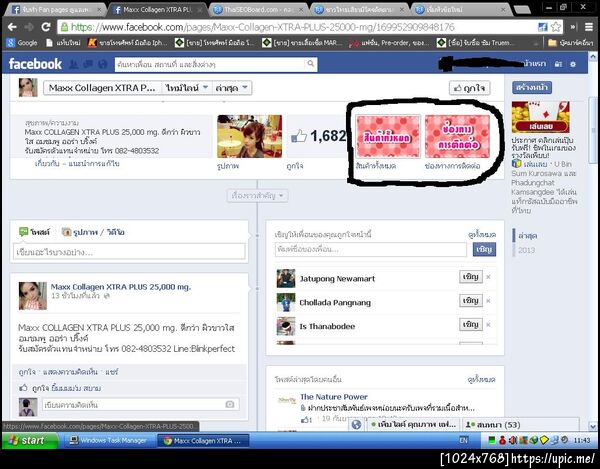Select the ล่าสุด timeline marker in sidebar
This screenshot has height=469, width=600.
coord(528,236)
